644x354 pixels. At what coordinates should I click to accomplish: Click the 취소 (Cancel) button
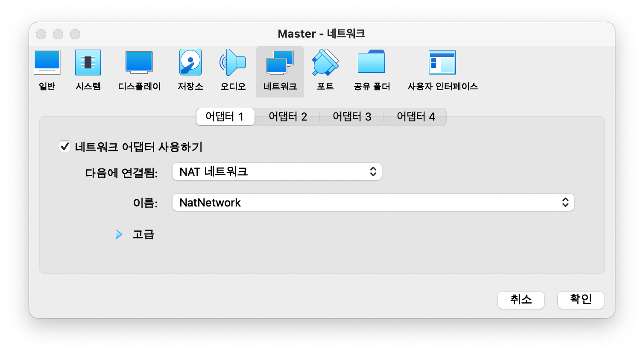(521, 300)
